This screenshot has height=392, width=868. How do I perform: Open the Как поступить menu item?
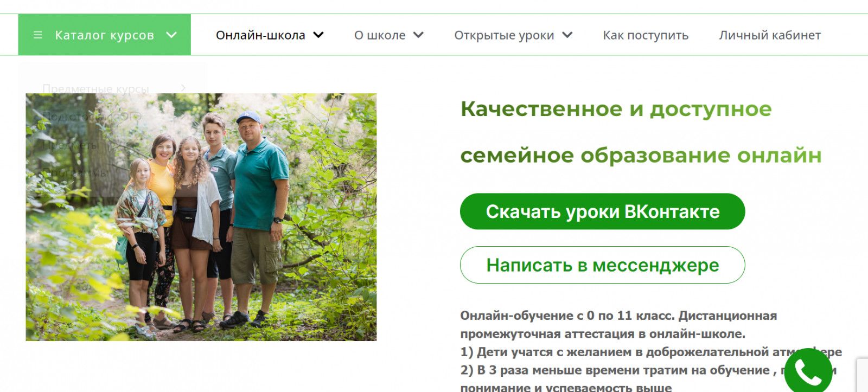click(x=646, y=35)
